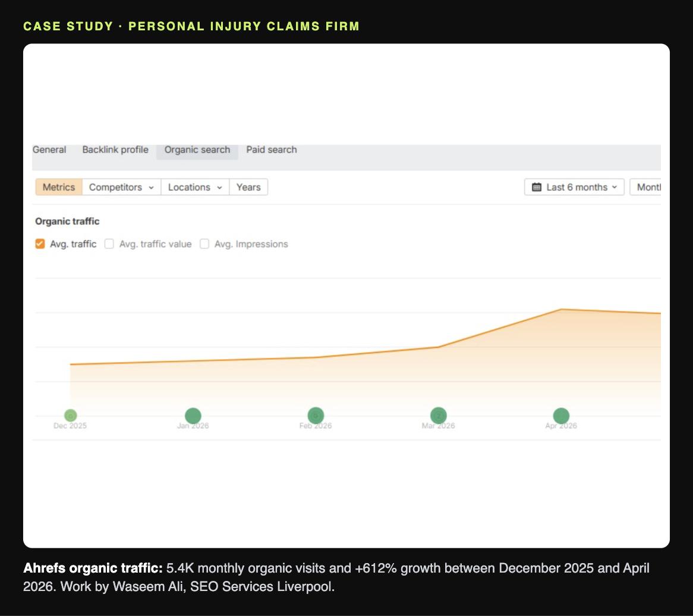693x616 pixels.
Task: Select the Metrics button
Action: tap(59, 187)
